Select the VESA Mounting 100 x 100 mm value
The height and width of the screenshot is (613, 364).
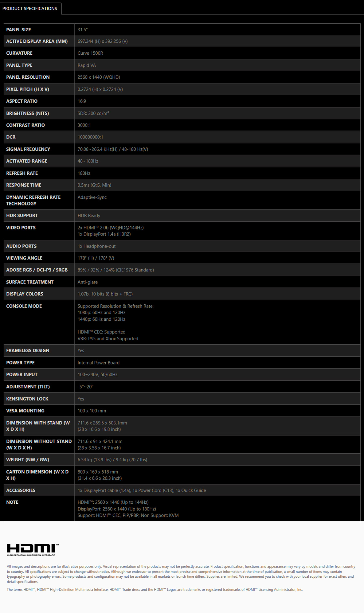point(92,411)
